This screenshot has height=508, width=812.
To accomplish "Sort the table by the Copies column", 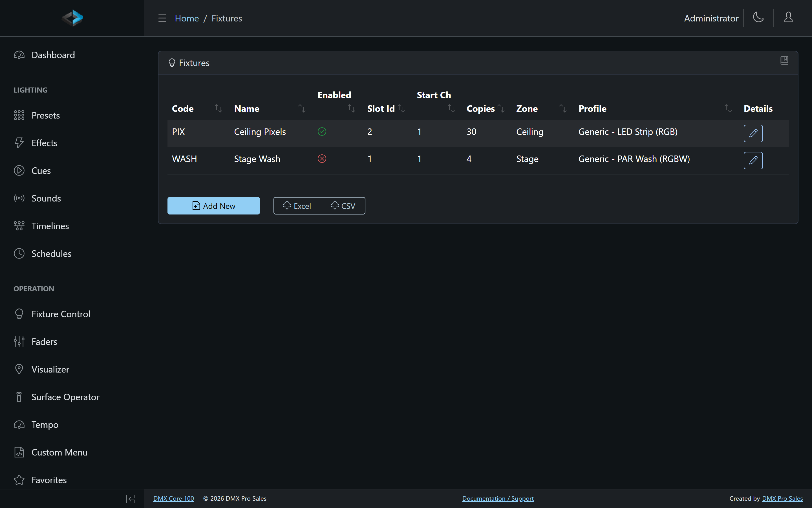I will point(501,108).
